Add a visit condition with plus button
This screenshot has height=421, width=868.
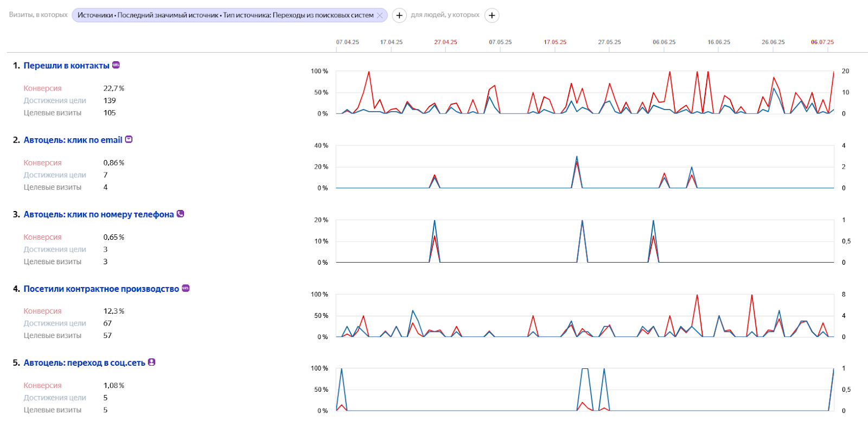(399, 15)
